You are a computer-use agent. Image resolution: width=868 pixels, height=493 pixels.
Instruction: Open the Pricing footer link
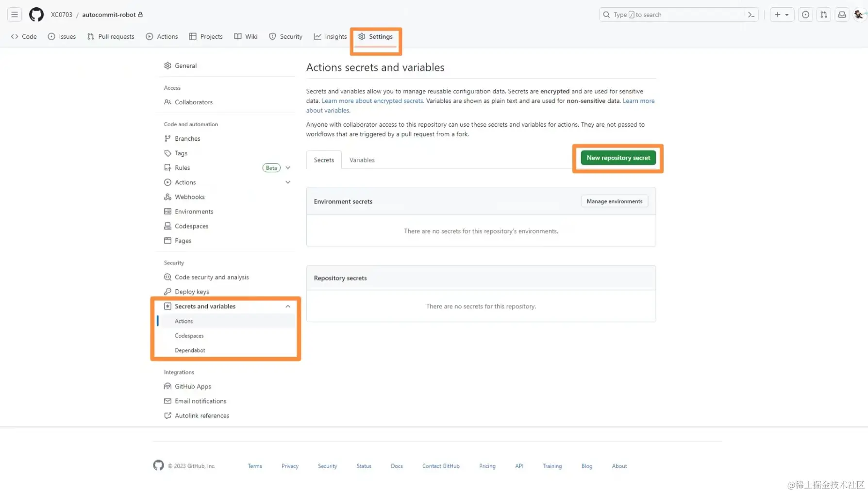[487, 466]
